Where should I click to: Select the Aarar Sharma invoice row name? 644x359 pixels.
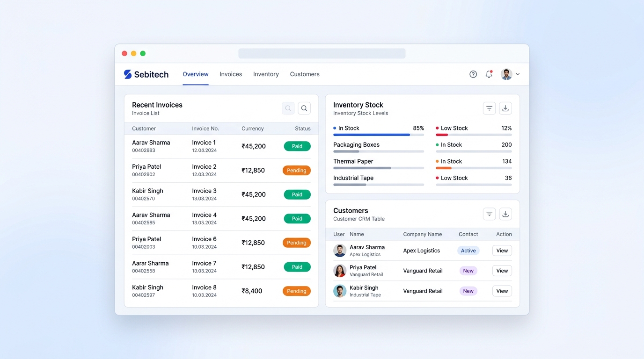[150, 263]
